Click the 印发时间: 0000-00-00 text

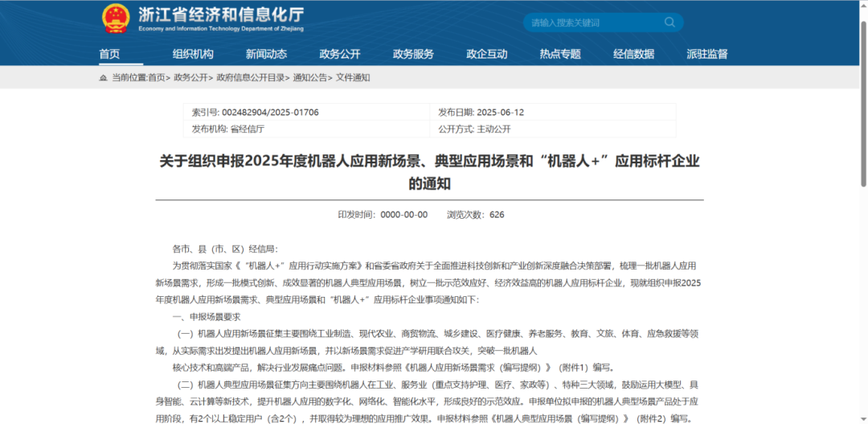(x=383, y=215)
